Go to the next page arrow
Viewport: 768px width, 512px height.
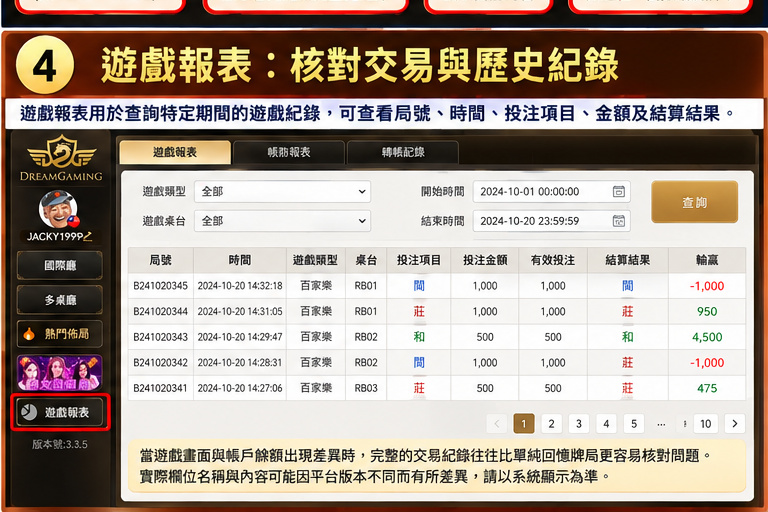point(735,424)
